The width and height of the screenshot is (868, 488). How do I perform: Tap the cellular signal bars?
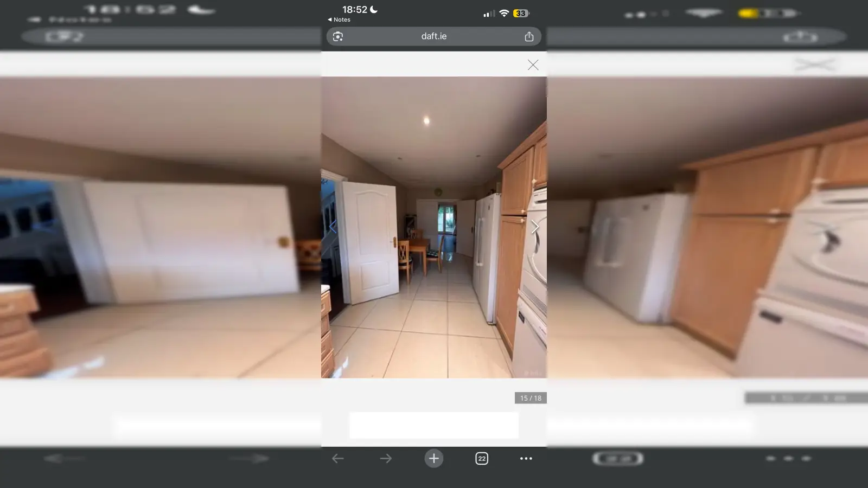489,14
